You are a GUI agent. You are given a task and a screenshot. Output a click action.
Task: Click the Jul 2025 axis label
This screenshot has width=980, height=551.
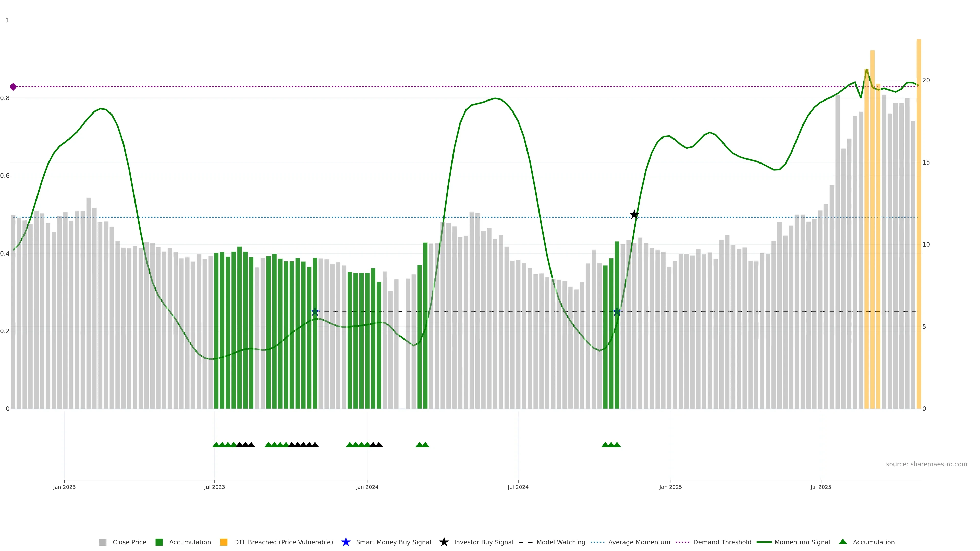820,487
